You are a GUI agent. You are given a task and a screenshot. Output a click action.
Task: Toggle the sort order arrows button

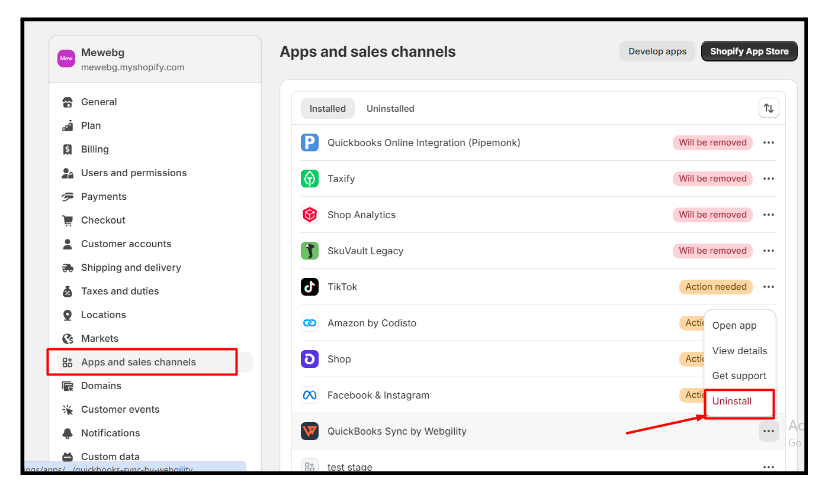[768, 108]
